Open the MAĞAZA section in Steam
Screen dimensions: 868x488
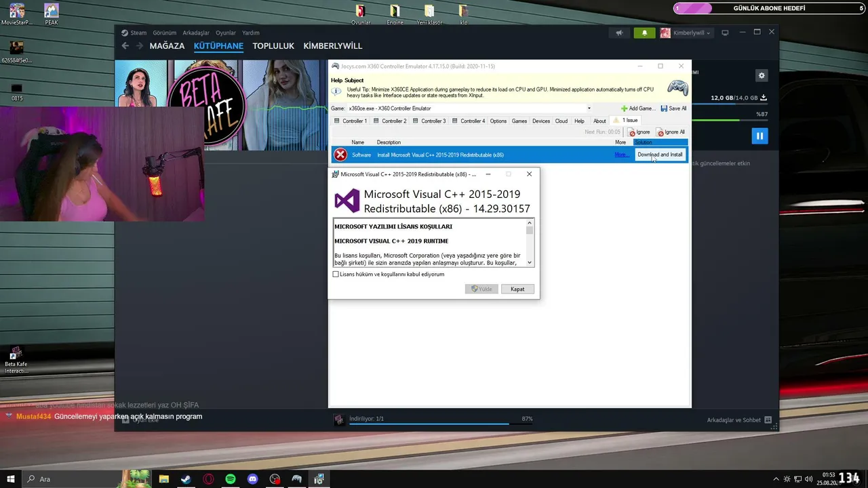[x=167, y=46]
